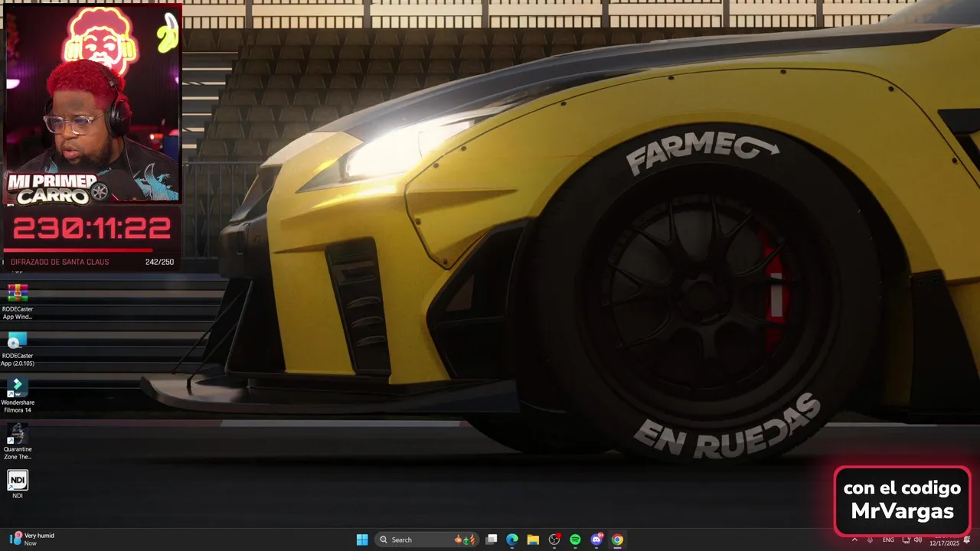Viewport: 980px width, 551px height.
Task: Open the Windows Start menu
Action: (x=362, y=540)
